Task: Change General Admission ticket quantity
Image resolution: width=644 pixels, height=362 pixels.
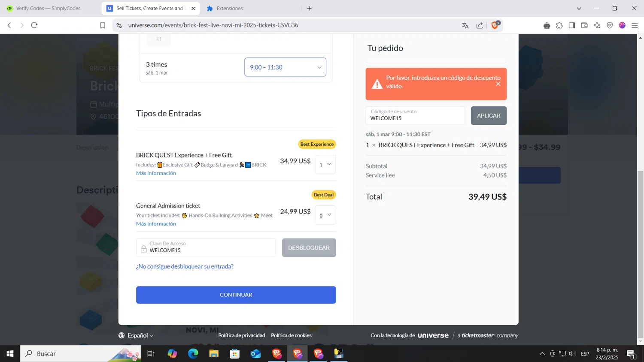Action: pyautogui.click(x=325, y=215)
